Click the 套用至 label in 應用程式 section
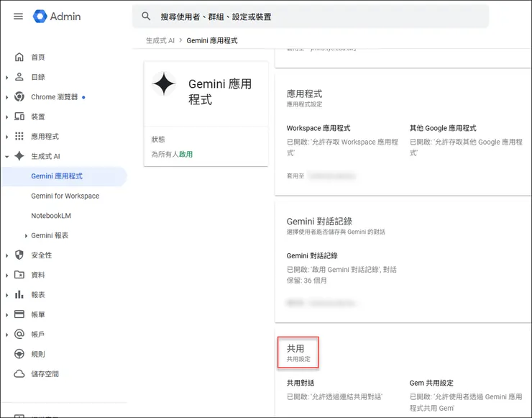Screen dimensions: 532x418 click(x=295, y=176)
